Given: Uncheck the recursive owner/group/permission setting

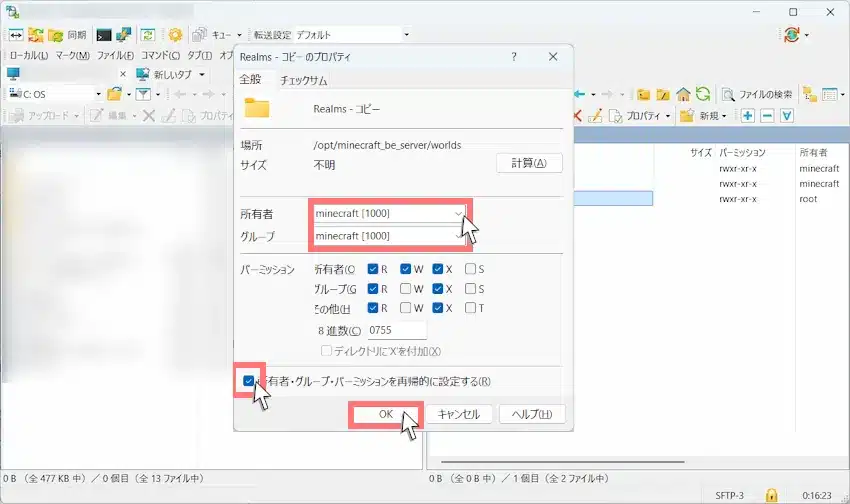Looking at the screenshot, I should click(x=248, y=381).
